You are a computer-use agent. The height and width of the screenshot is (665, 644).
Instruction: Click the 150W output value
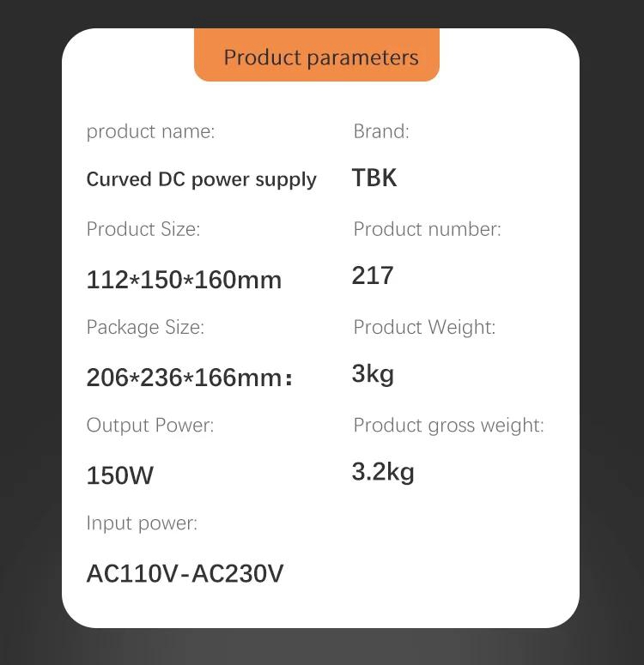coord(119,475)
